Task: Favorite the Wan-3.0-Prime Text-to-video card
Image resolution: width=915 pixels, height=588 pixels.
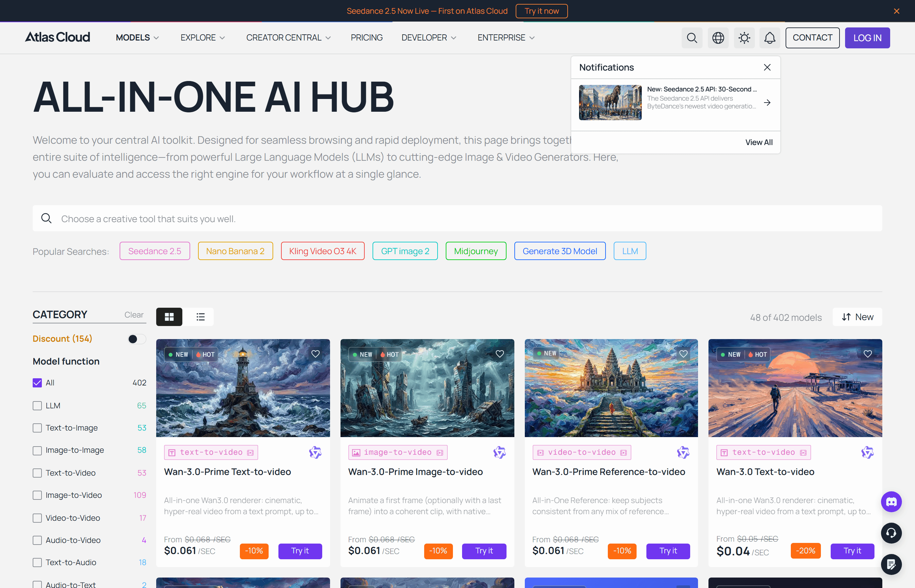Action: point(315,354)
